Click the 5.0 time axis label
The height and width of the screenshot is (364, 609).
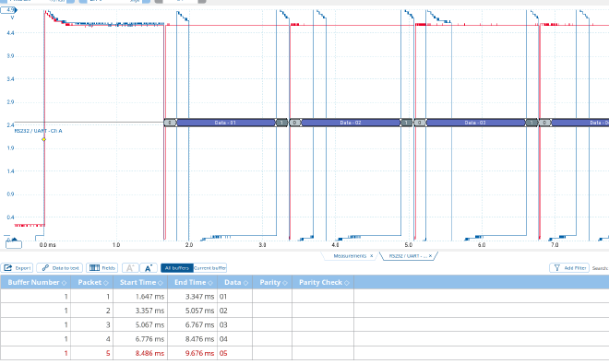408,245
